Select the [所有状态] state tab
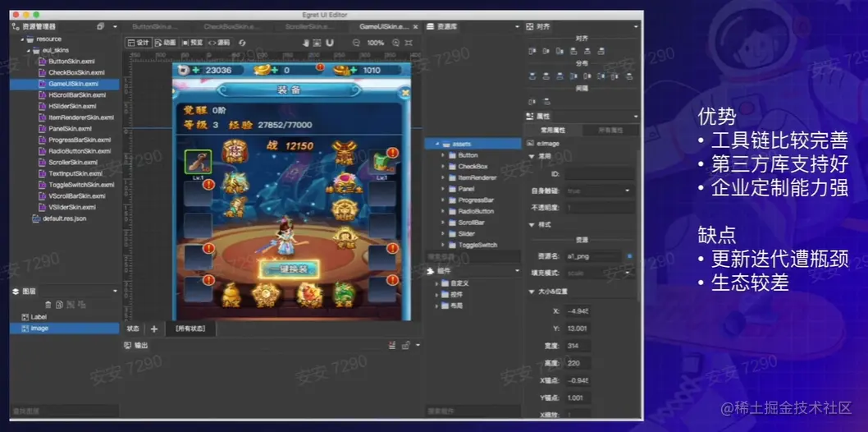Viewport: 868px width, 432px height. 190,329
